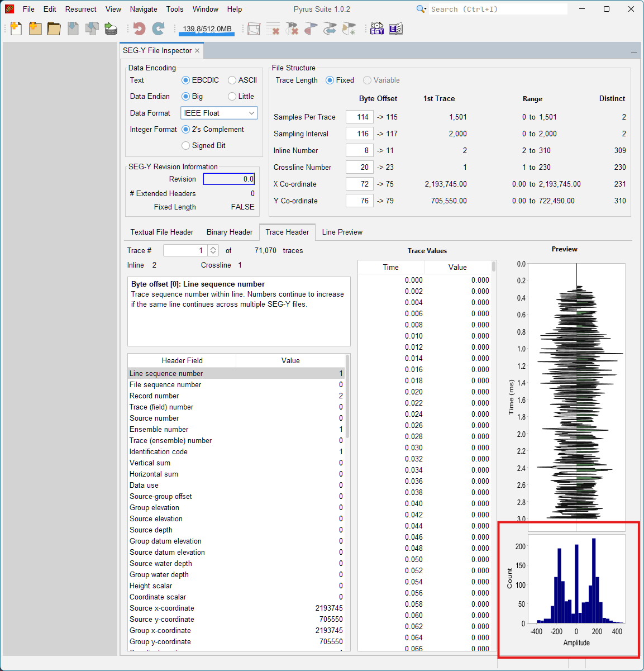Select EBCDIC text encoding
The height and width of the screenshot is (671, 644).
(x=201, y=80)
